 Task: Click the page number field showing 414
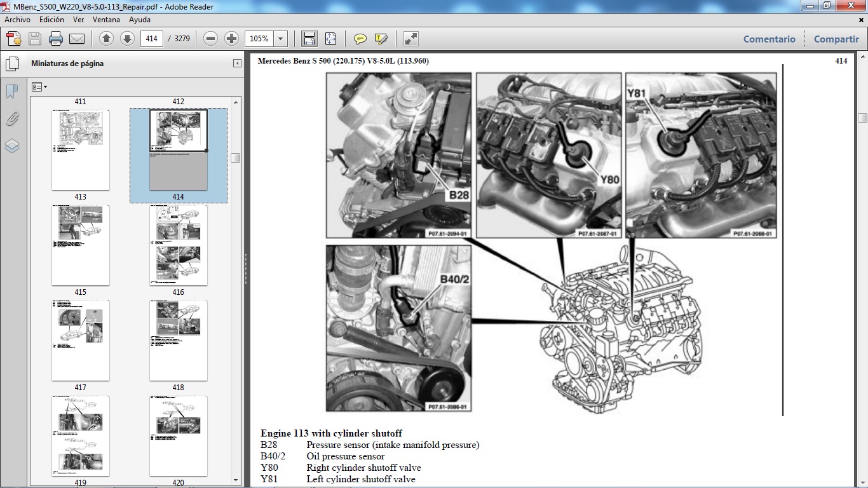[151, 39]
